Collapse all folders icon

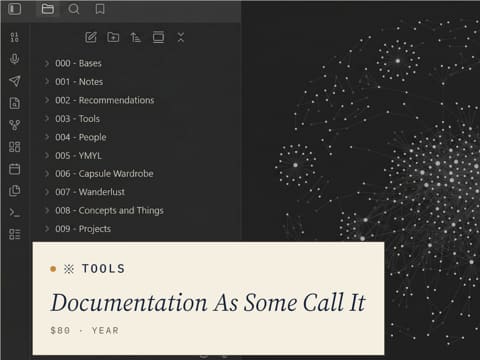click(181, 37)
